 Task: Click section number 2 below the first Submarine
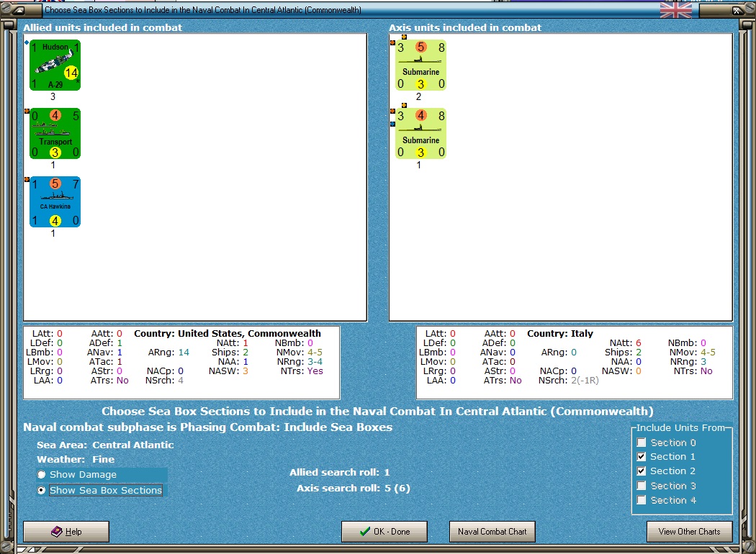click(x=418, y=96)
